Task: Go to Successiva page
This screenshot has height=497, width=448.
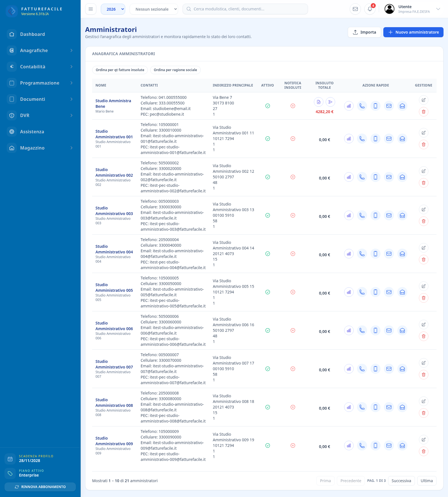Action: tap(401, 481)
